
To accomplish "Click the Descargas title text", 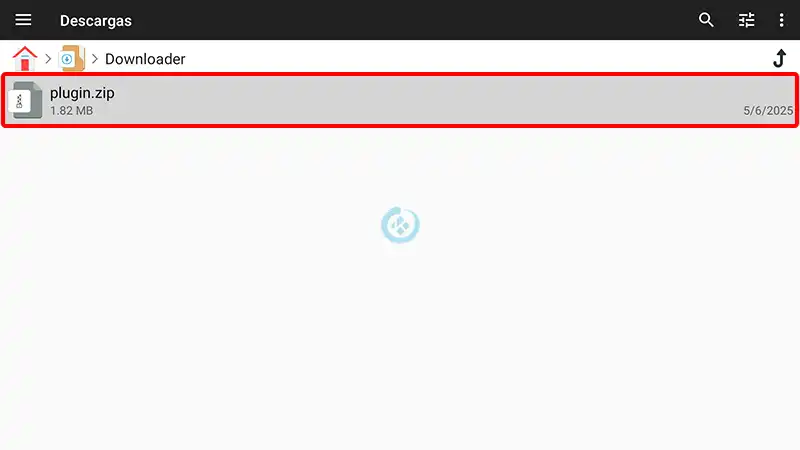I will 95,20.
